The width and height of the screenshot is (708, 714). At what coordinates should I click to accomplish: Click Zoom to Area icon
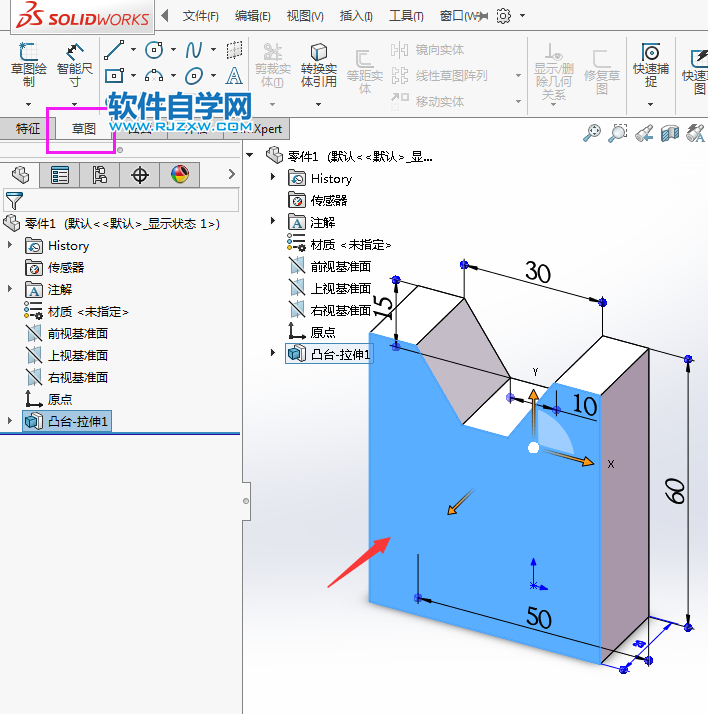pos(618,133)
